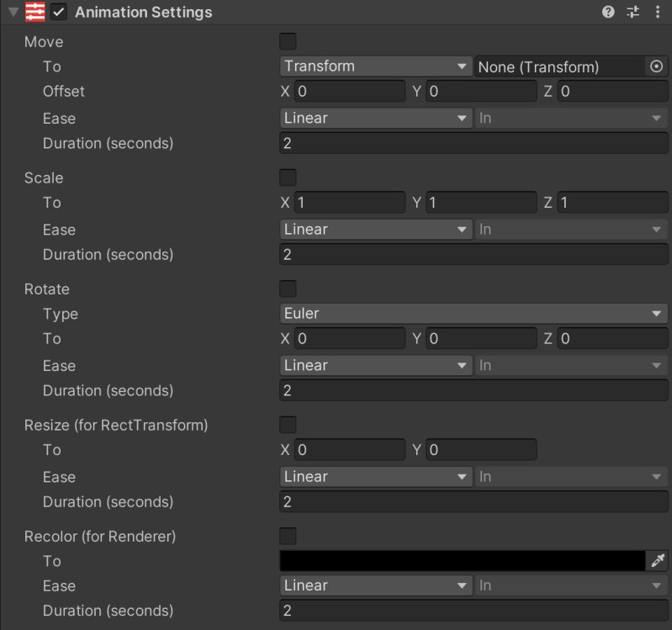Click the Scale To Z field
This screenshot has width=672, height=630.
click(x=613, y=202)
